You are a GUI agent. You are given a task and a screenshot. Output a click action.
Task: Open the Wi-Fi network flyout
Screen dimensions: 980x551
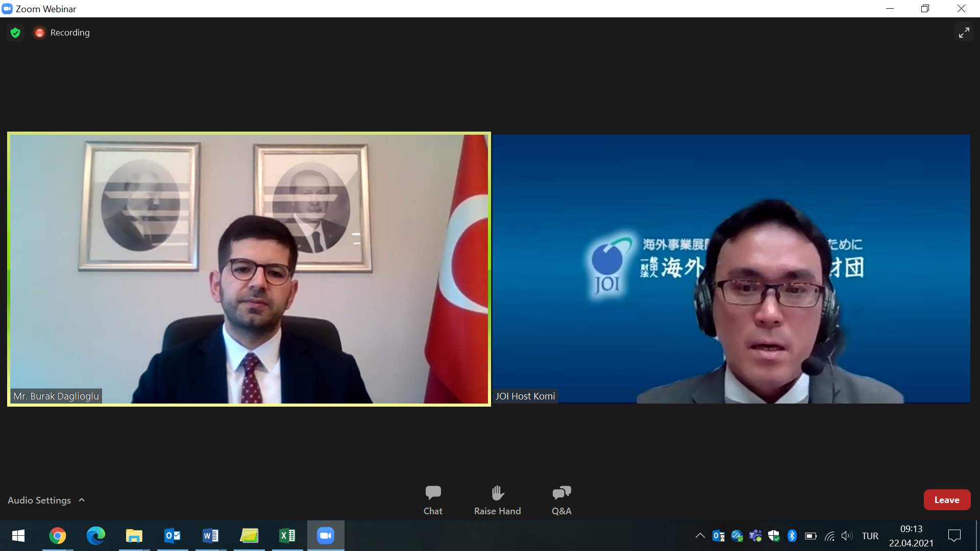829,536
